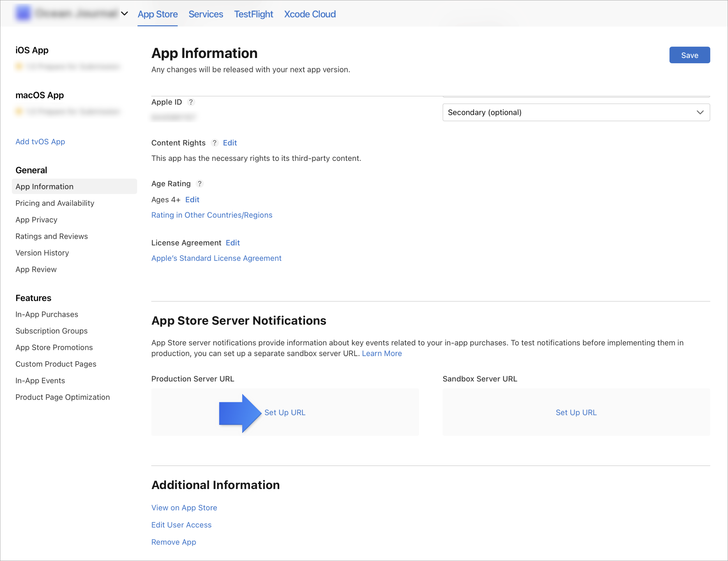Click the Age Rating Edit link
The width and height of the screenshot is (728, 561).
192,199
